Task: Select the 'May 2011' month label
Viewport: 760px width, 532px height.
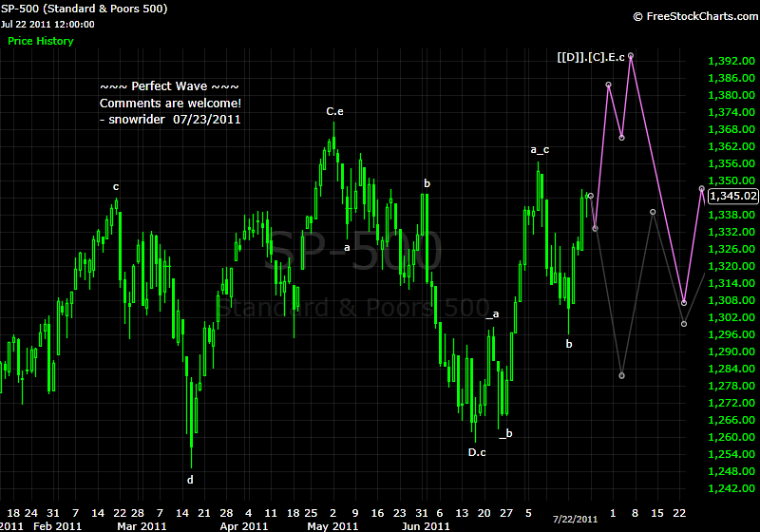Action: [332, 526]
